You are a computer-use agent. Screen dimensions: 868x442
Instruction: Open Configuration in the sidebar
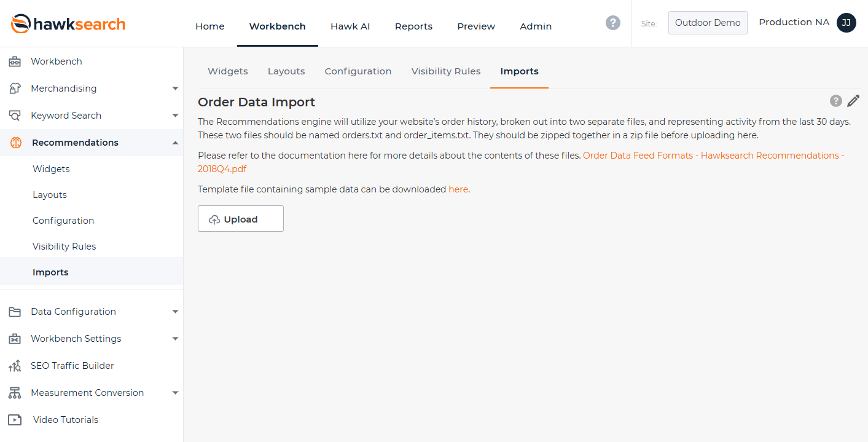[63, 221]
